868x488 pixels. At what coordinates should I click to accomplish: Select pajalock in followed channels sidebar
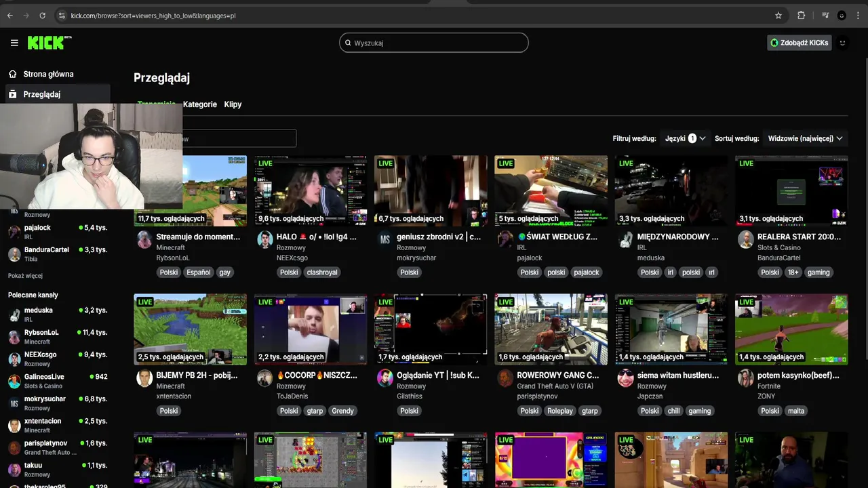pos(57,232)
